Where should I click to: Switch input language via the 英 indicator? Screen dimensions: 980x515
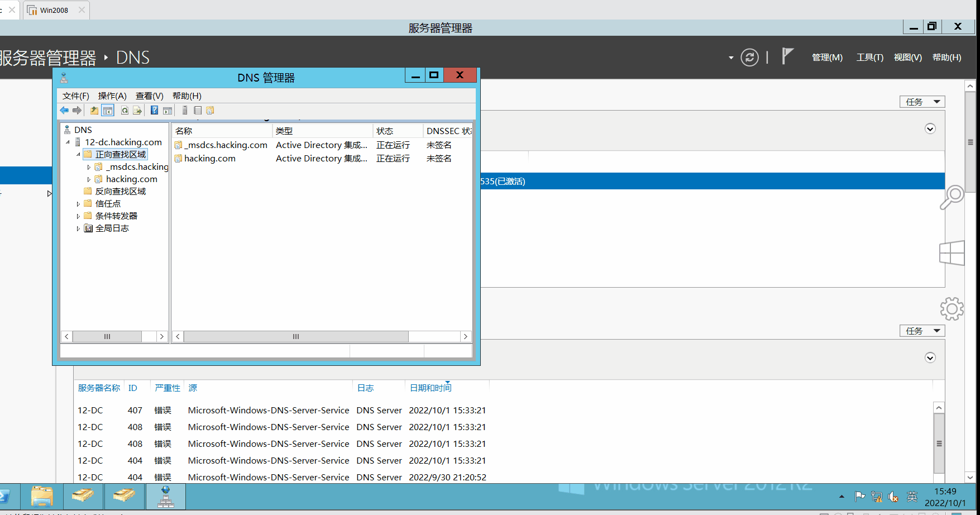pos(912,497)
